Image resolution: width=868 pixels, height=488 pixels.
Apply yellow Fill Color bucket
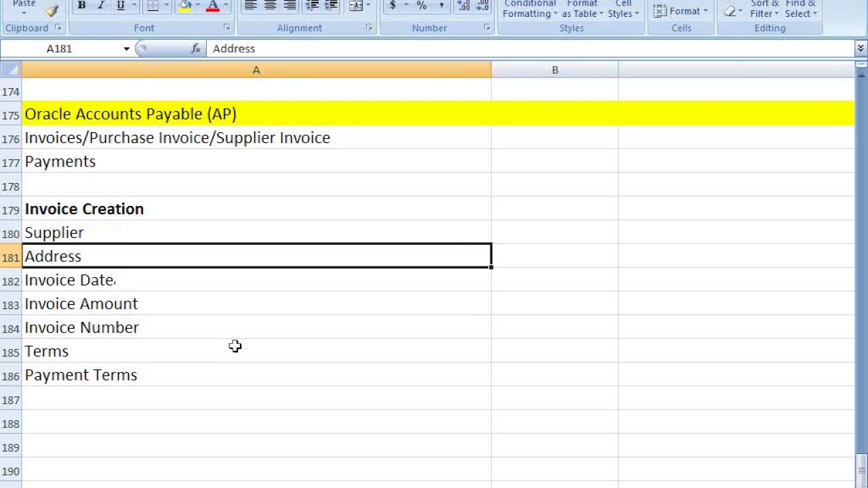coord(185,6)
